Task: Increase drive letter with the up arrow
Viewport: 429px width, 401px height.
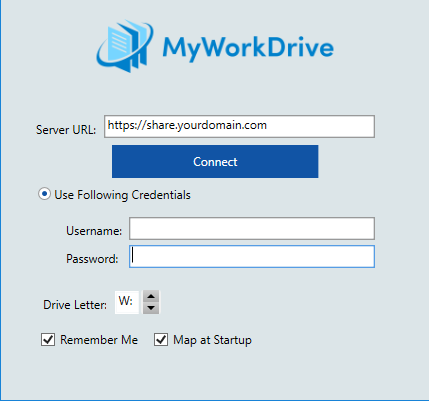Action: point(151,296)
